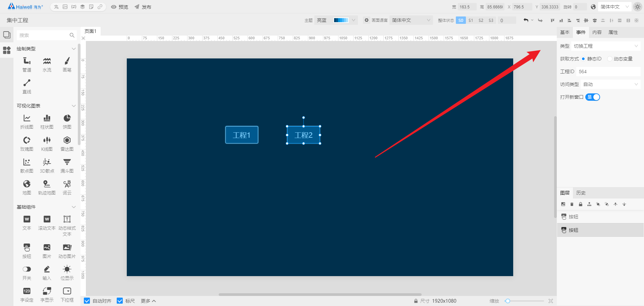Open the layers stack icon in top toolbar
This screenshot has height=306, width=644.
[83, 7]
